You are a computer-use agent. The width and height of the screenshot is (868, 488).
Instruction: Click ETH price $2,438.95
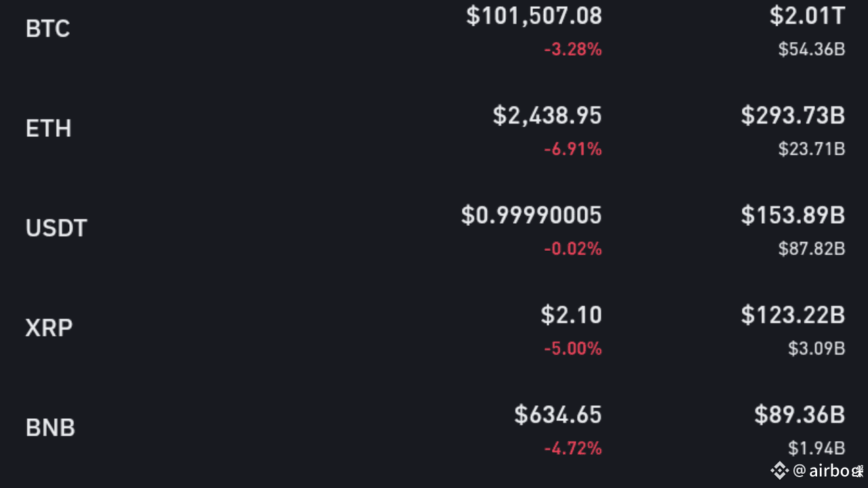(547, 116)
